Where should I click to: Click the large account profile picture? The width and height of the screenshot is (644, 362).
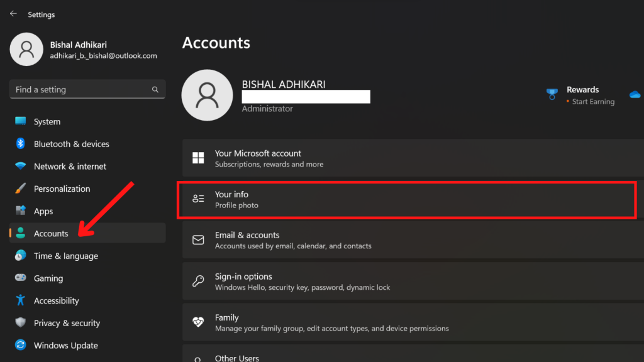click(207, 96)
